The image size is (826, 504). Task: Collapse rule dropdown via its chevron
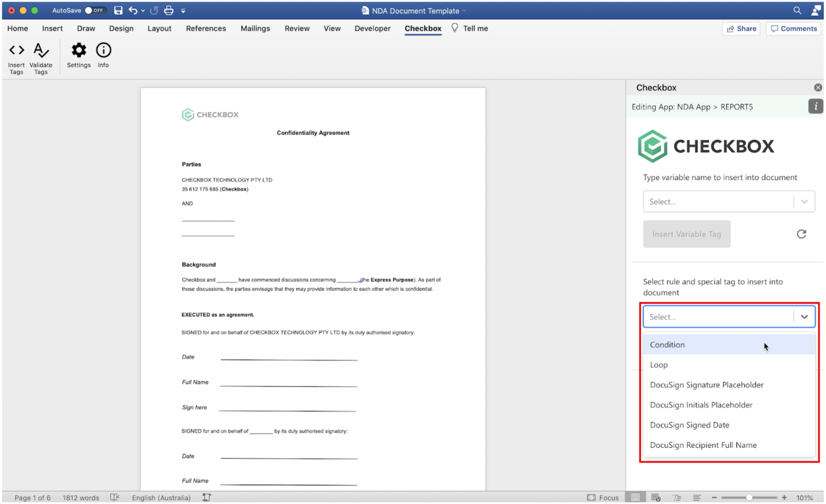tap(804, 317)
